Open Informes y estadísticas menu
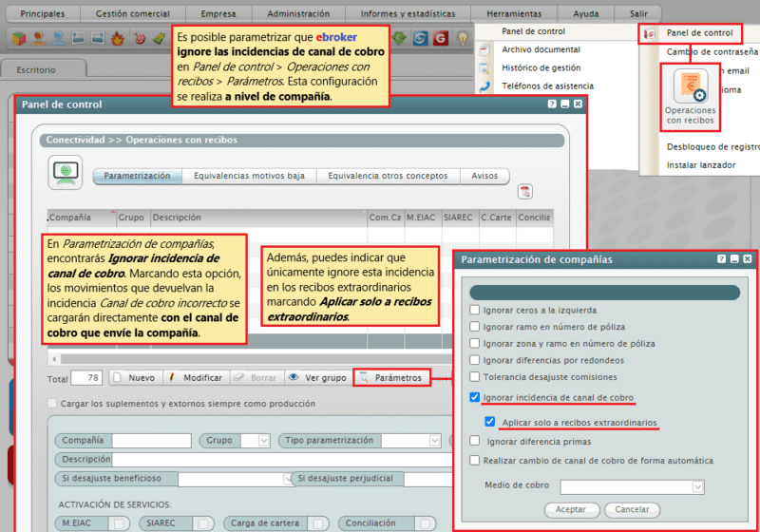The image size is (760, 532). click(x=408, y=14)
